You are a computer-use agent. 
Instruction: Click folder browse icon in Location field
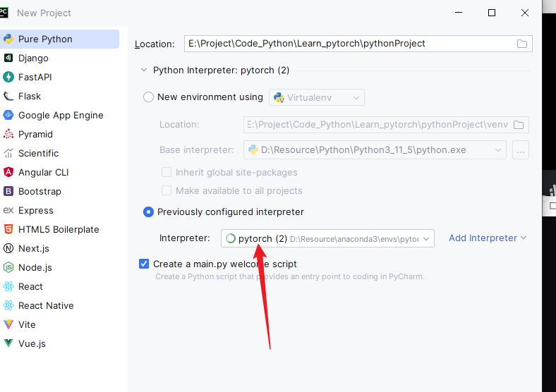pos(522,44)
